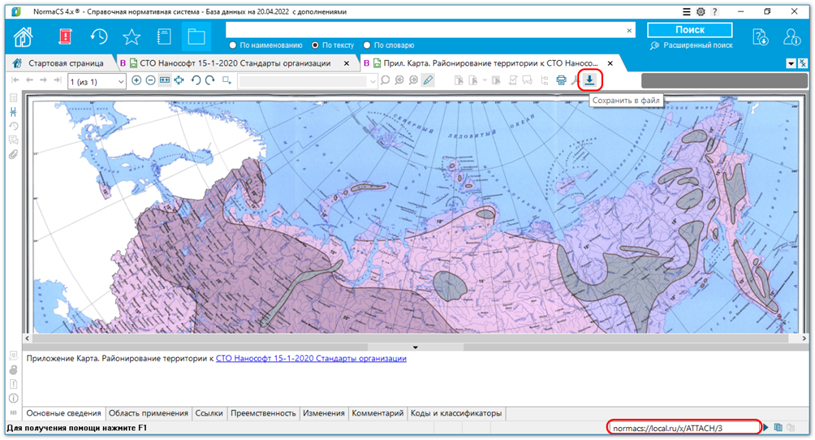
Task: Open the 'СТО Нанософт 15-1-2020' hyperlink
Action: (311, 357)
